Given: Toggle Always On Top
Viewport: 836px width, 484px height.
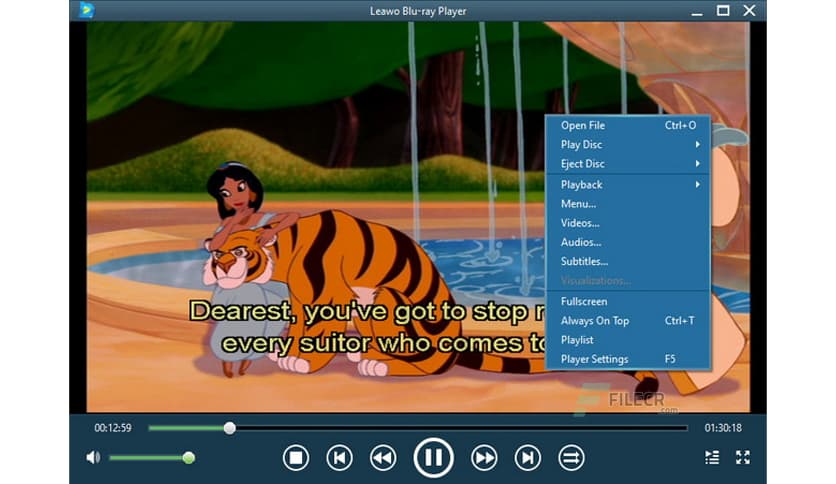Looking at the screenshot, I should click(x=628, y=320).
